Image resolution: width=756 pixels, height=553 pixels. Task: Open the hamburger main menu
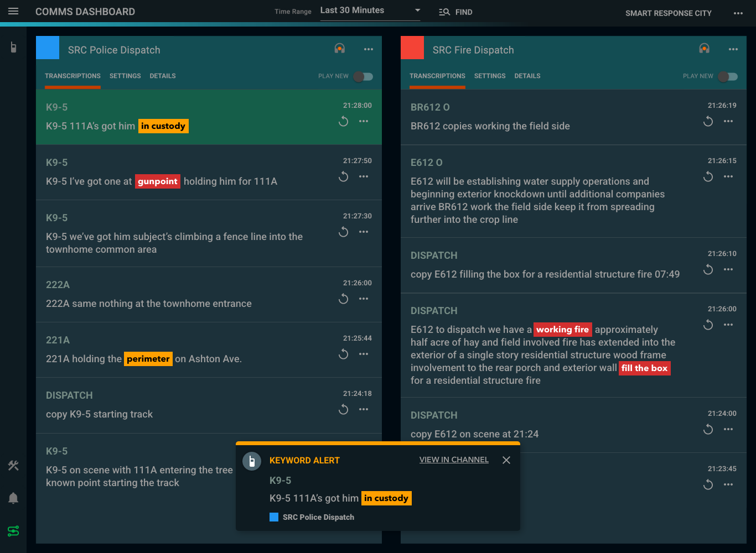tap(13, 12)
